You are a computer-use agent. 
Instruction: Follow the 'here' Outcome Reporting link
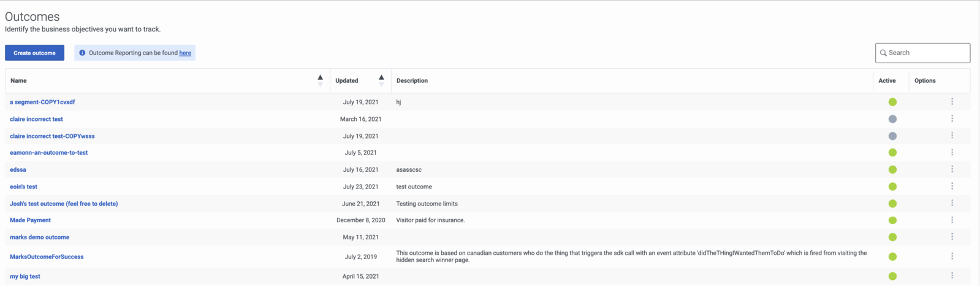[185, 53]
